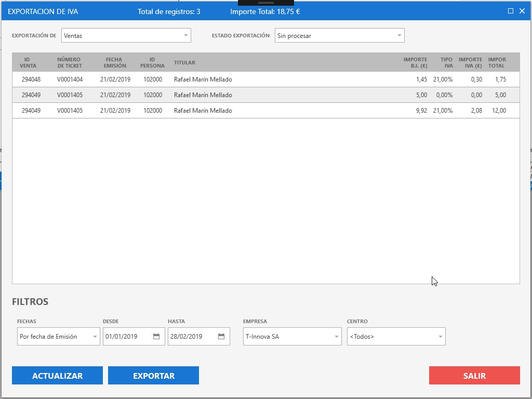Select ticket cell V0001404

(70, 79)
